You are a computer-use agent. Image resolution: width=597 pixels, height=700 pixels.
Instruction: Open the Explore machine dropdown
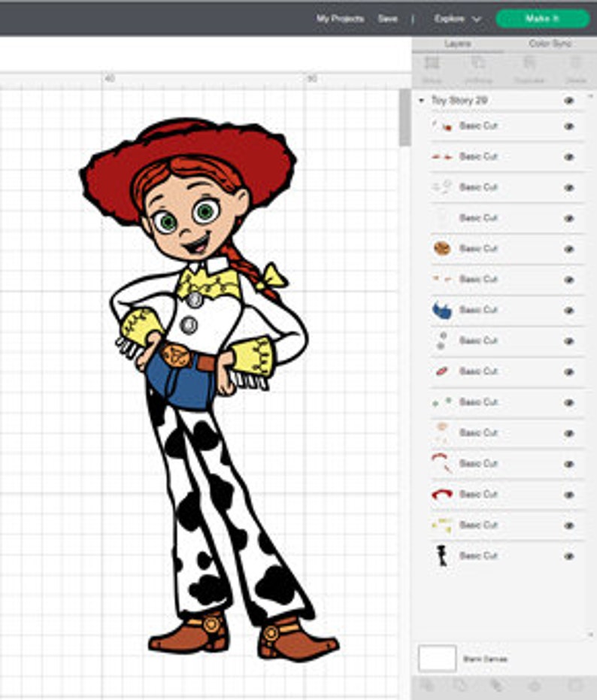[x=457, y=19]
